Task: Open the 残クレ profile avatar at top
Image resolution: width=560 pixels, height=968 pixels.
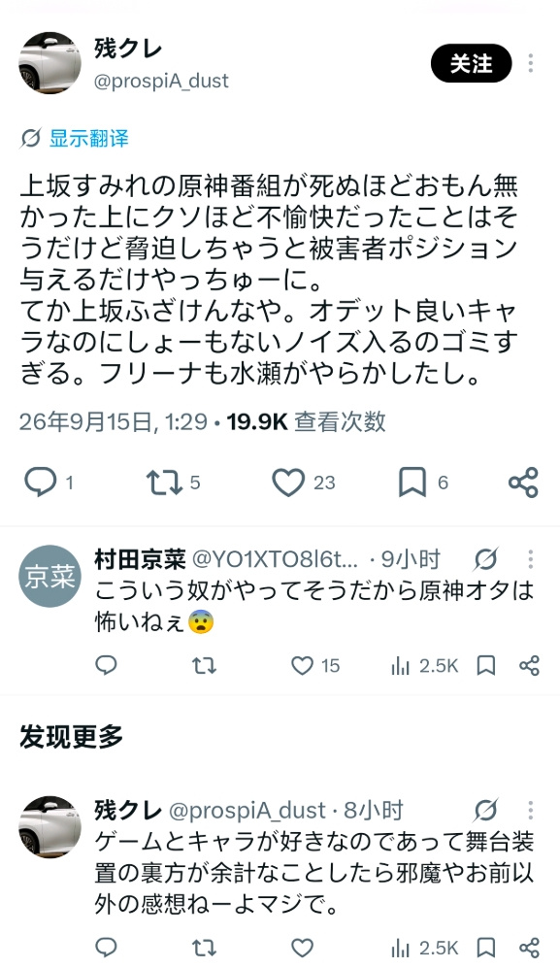Action: click(50, 63)
